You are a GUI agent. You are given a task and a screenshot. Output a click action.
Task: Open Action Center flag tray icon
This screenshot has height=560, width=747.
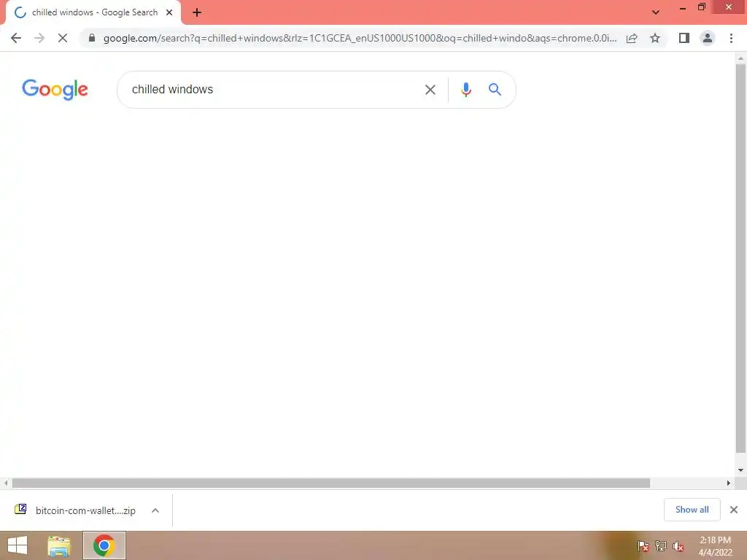coord(643,546)
